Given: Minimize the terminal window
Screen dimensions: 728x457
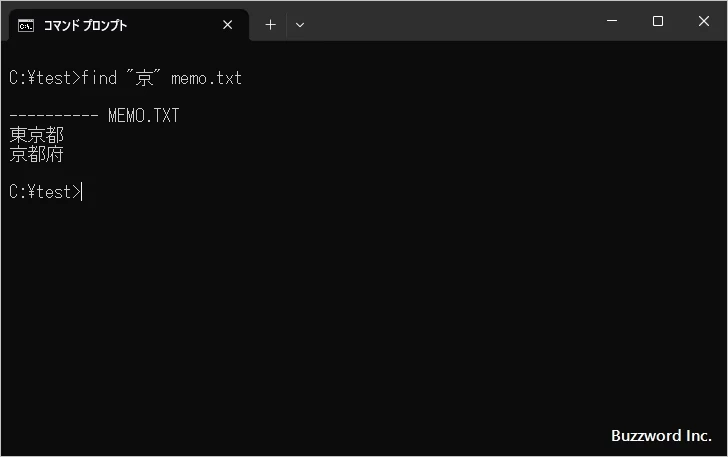Looking at the screenshot, I should tap(611, 21).
